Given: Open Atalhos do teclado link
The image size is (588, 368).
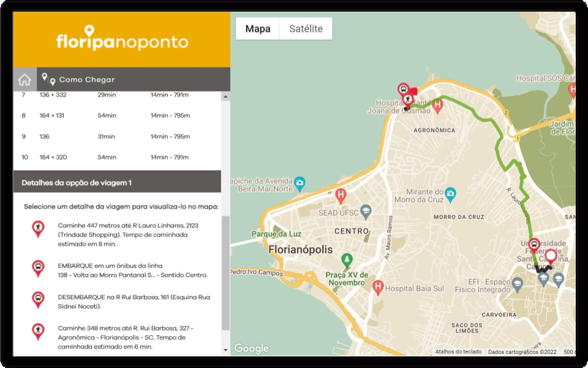Looking at the screenshot, I should (x=458, y=352).
